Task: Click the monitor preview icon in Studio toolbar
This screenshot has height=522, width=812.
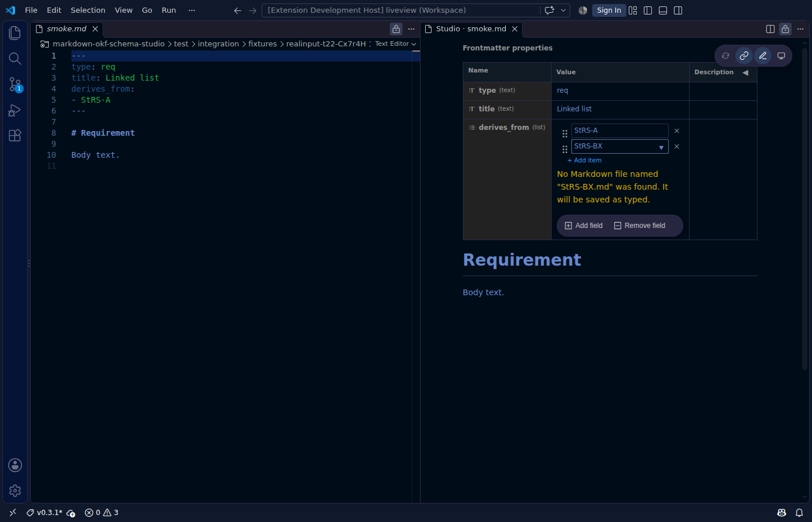Action: [781, 56]
